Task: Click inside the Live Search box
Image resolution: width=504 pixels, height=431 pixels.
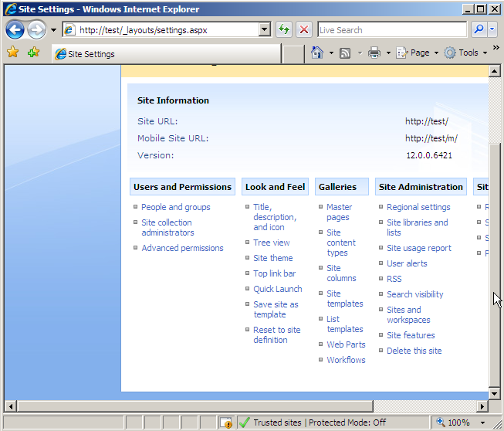Action: pos(391,30)
